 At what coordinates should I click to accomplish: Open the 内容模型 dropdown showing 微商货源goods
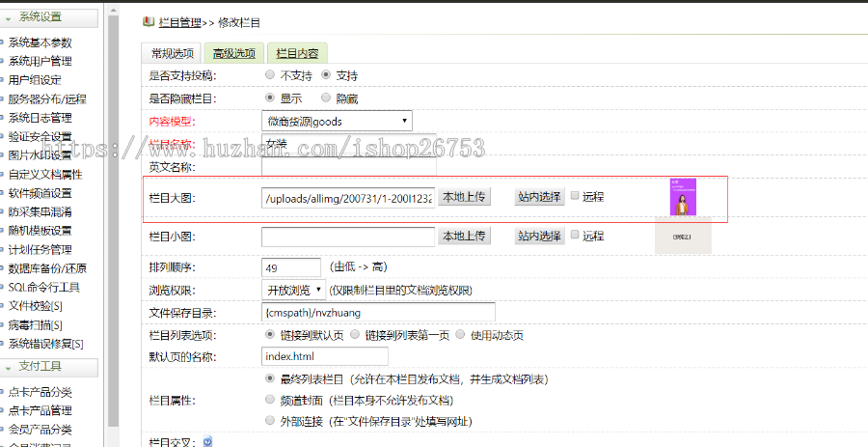[x=337, y=122]
